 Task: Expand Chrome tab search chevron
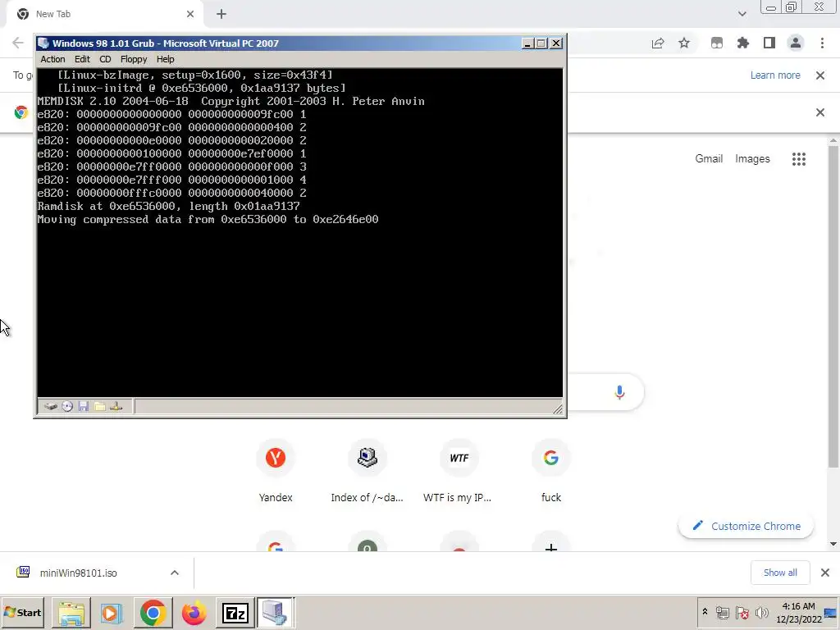[742, 14]
